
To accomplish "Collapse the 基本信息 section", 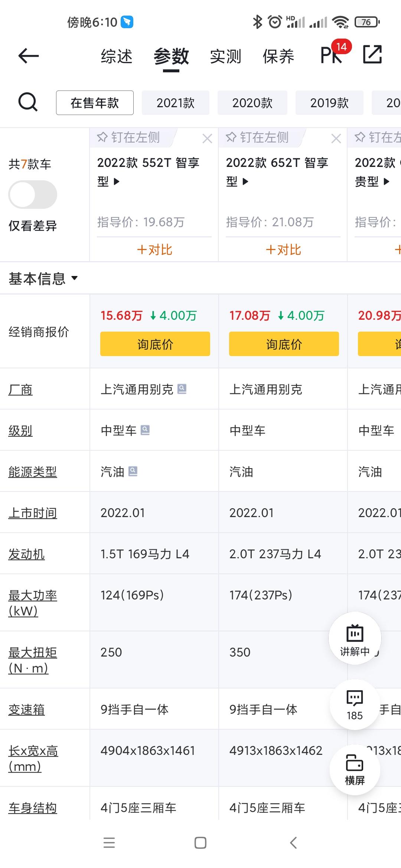I will pyautogui.click(x=43, y=279).
